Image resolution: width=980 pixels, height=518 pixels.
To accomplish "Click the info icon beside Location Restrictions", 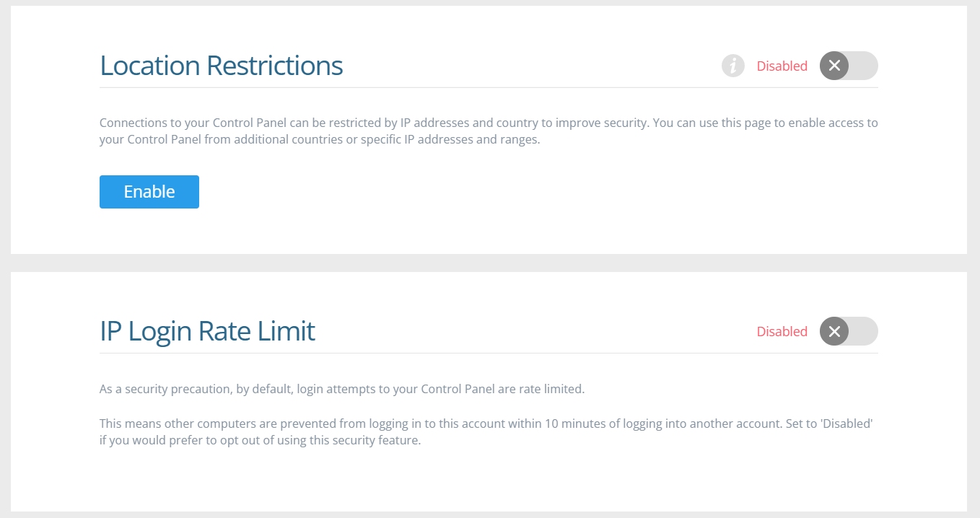I will [x=732, y=66].
